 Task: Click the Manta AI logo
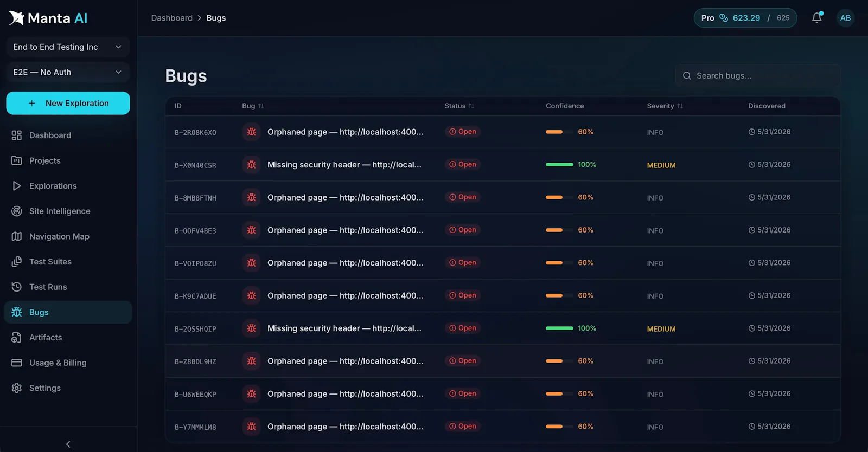point(48,18)
